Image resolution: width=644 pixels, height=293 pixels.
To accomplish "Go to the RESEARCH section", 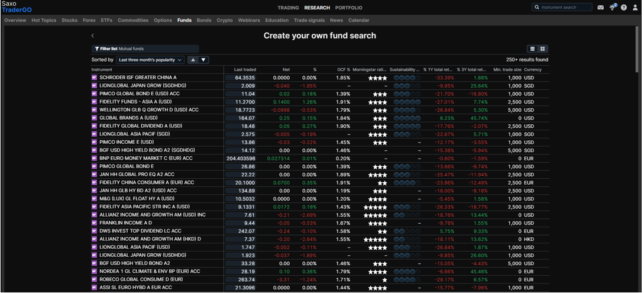I will [x=317, y=8].
